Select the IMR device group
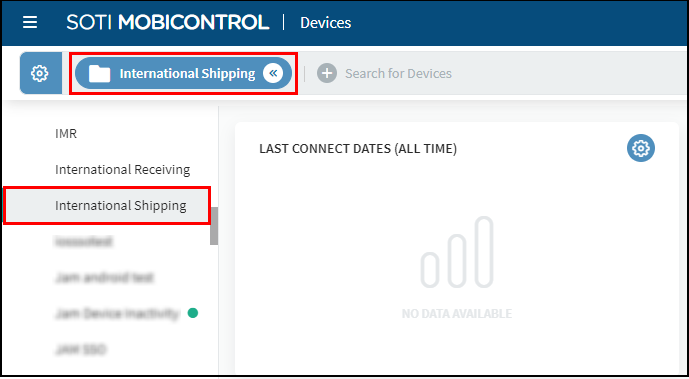Image resolution: width=689 pixels, height=379 pixels. 66,134
